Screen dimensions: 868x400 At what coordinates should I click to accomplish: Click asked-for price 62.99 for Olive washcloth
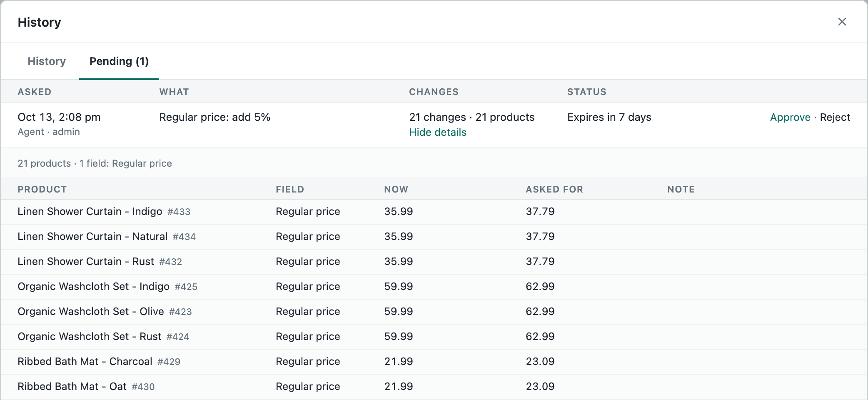tap(540, 312)
